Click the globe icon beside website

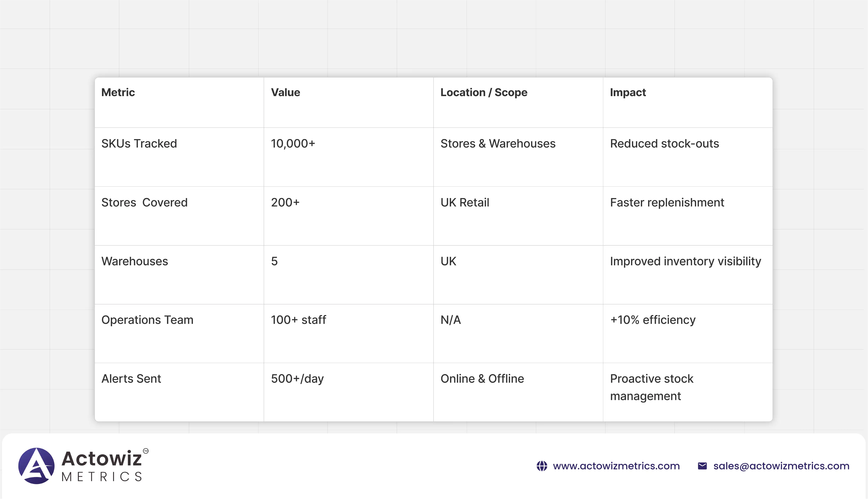[542, 466]
